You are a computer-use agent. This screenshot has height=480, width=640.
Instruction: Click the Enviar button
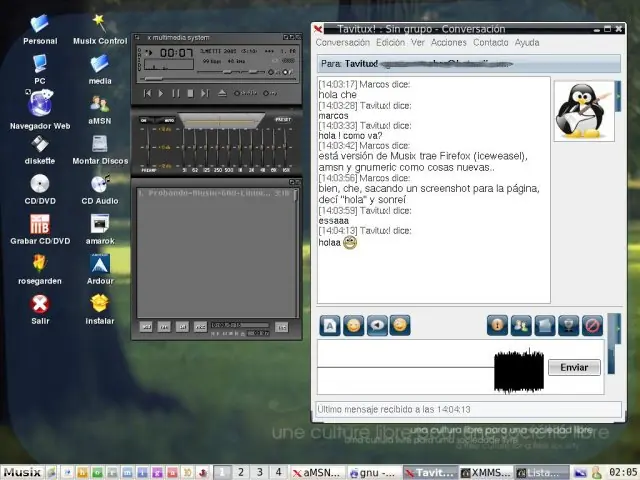click(x=574, y=367)
